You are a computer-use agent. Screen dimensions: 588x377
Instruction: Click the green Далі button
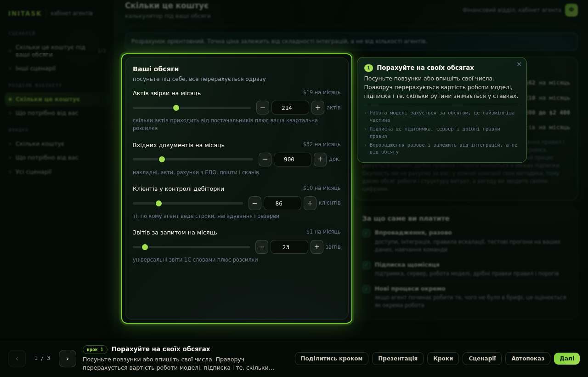tap(567, 359)
